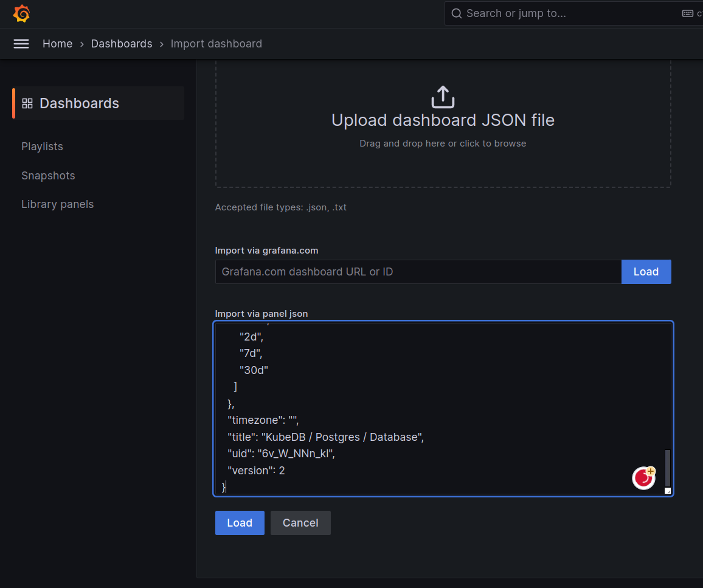Go to Home via the breadcrumb
The image size is (703, 588).
[57, 43]
